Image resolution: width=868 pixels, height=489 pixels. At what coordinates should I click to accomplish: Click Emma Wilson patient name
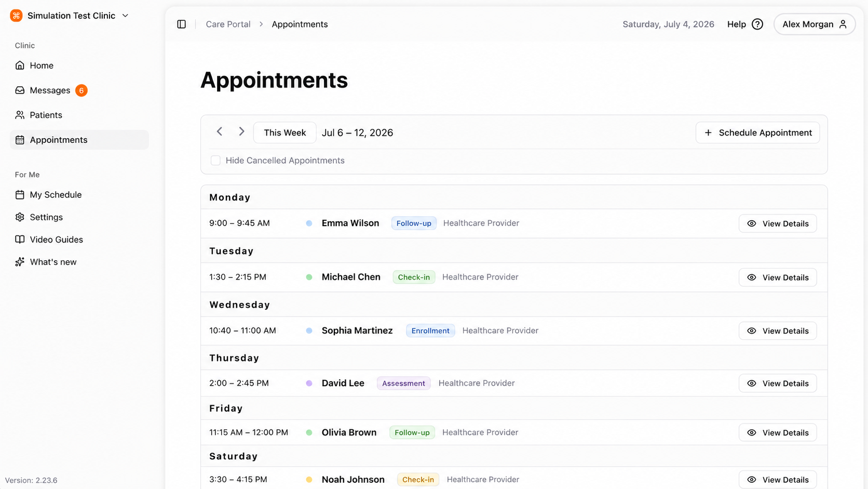coord(350,223)
